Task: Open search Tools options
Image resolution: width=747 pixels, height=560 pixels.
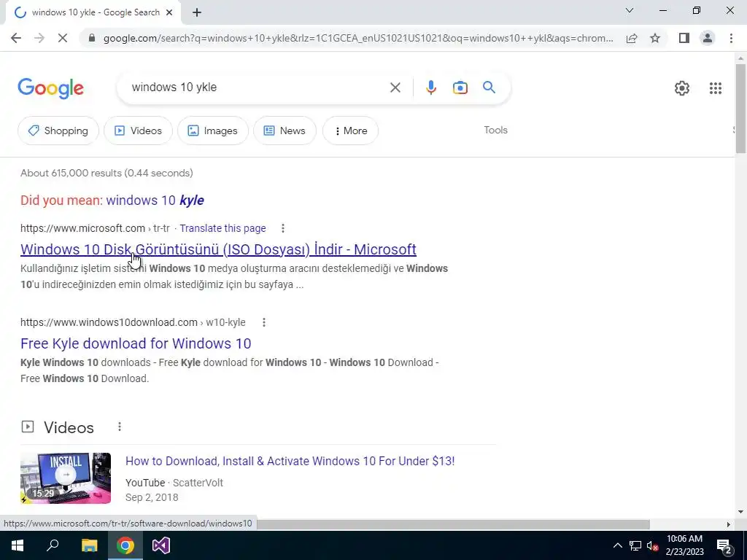Action: pos(495,130)
